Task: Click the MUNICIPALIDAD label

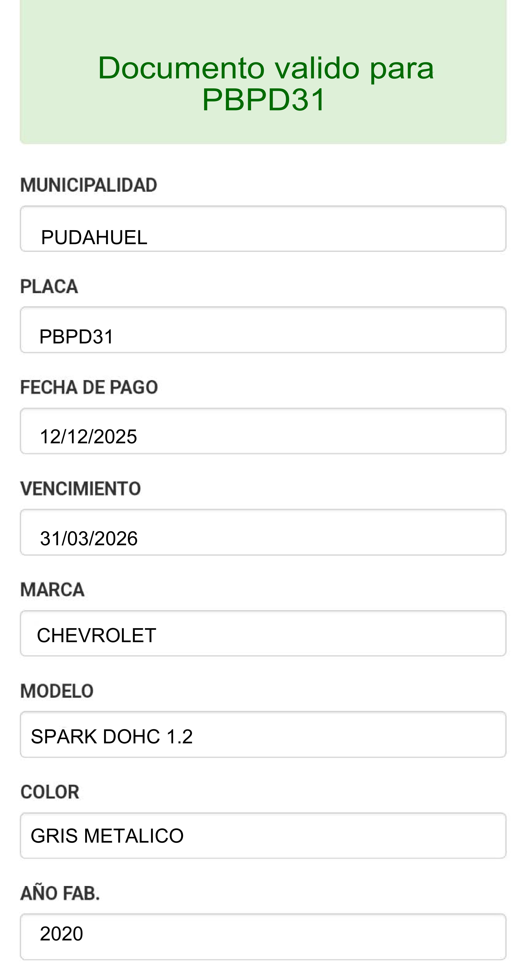Action: point(89,185)
